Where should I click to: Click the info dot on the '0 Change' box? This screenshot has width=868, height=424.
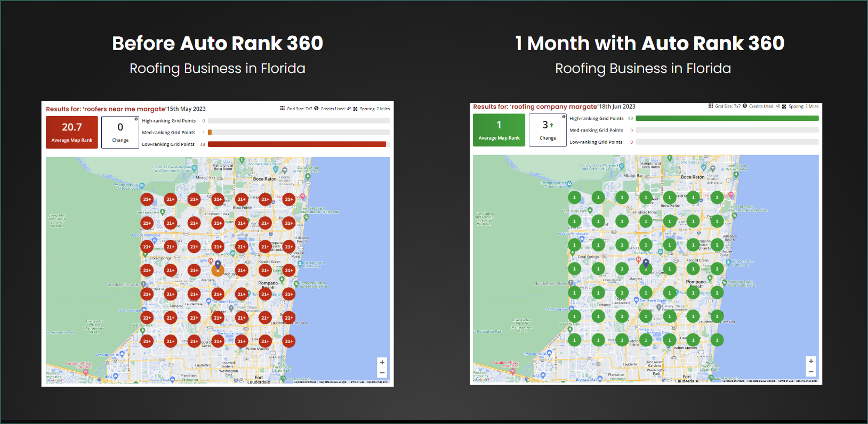tap(136, 119)
